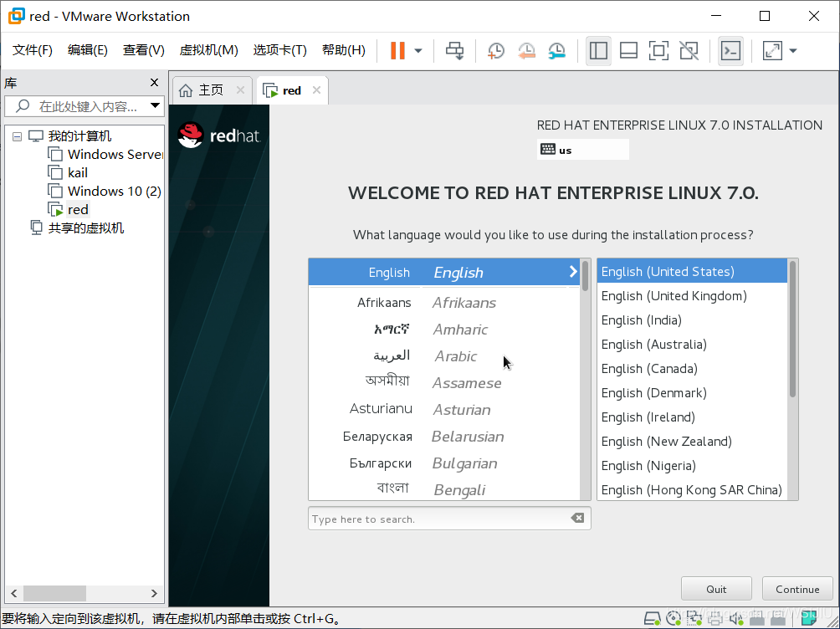Open the 虚拟机(M) menu
The width and height of the screenshot is (840, 629).
click(208, 50)
